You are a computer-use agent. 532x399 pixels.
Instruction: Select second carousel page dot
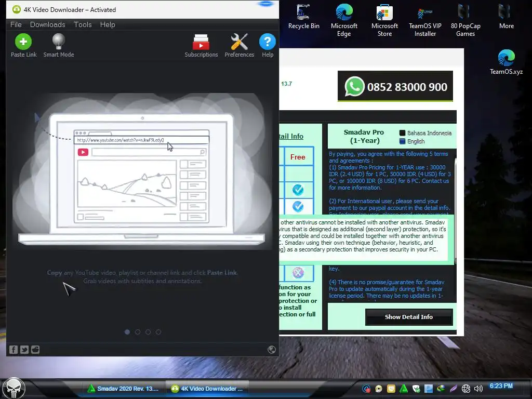coord(137,332)
